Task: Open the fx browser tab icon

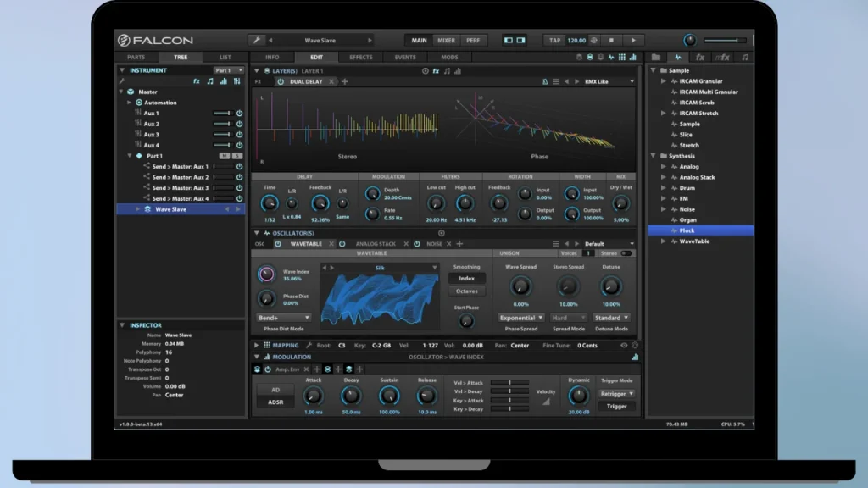Action: click(700, 57)
